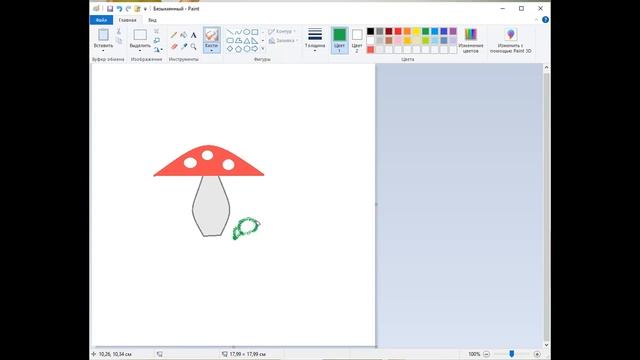640x360 pixels.
Task: Click Undo arrow in quick access toolbar
Action: tap(119, 9)
